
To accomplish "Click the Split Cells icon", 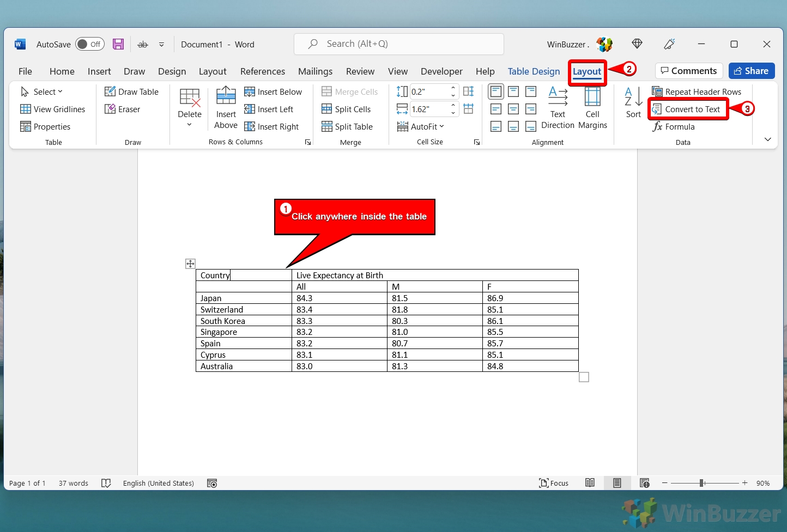I will pos(327,109).
